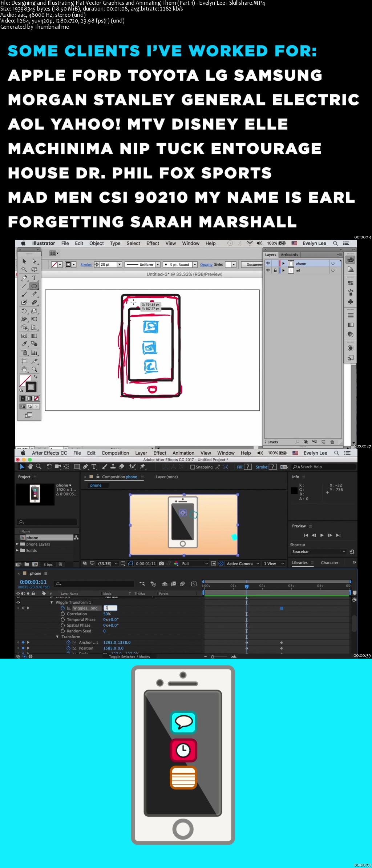372x868 pixels.
Task: Open the Swatches panel icon in Illustrator dock
Action: point(350,283)
